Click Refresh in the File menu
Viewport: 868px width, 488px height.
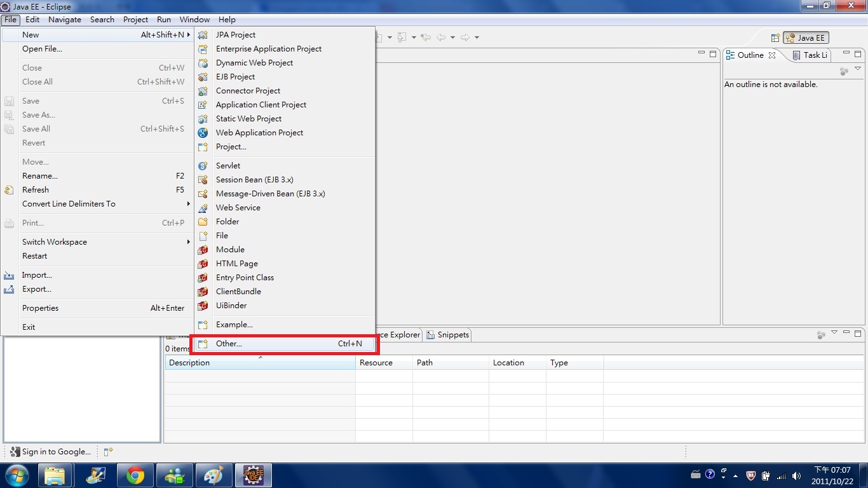pyautogui.click(x=97, y=190)
